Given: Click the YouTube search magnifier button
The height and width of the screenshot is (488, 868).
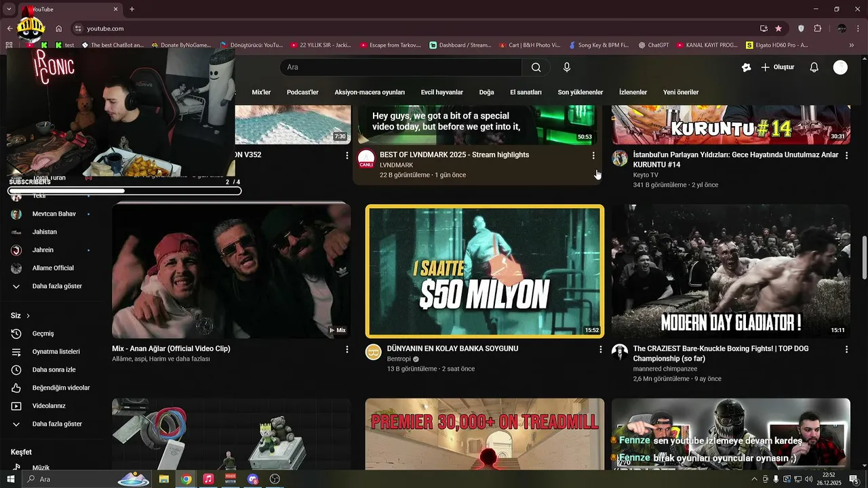Looking at the screenshot, I should [536, 67].
